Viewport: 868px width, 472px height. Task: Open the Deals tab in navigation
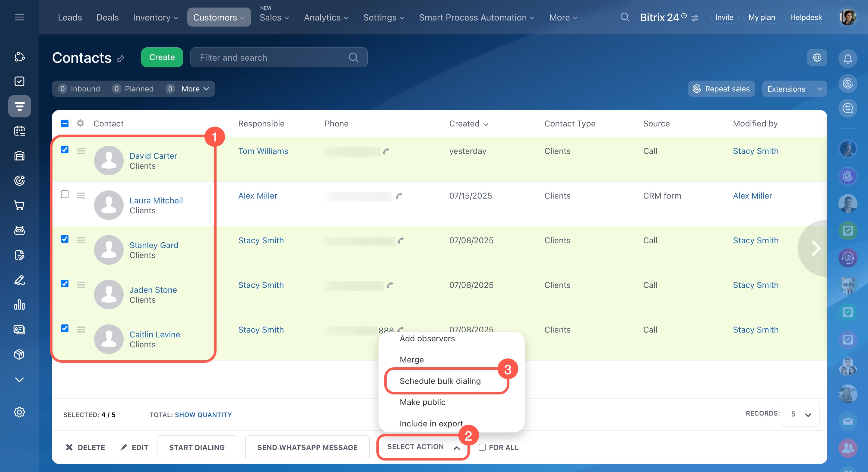point(107,18)
